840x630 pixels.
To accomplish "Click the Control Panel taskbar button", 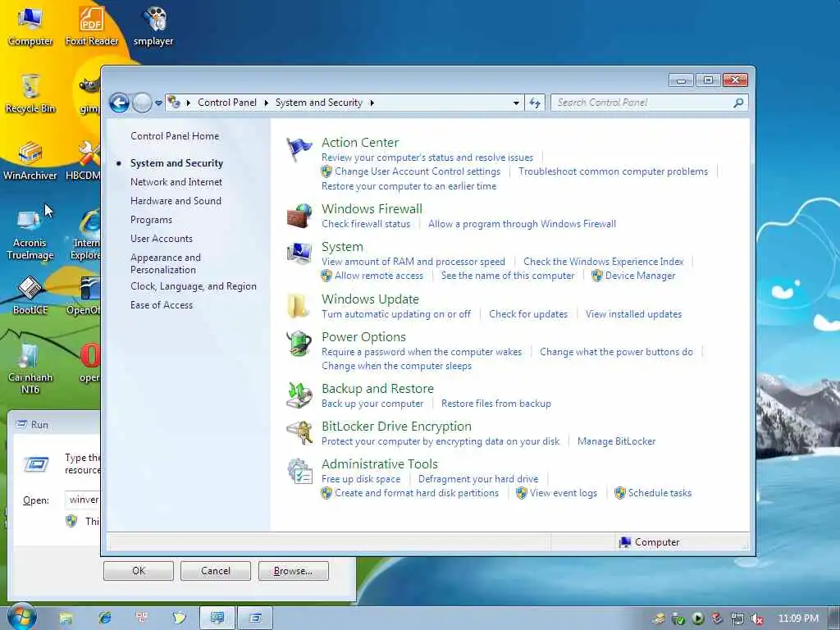I will click(217, 619).
